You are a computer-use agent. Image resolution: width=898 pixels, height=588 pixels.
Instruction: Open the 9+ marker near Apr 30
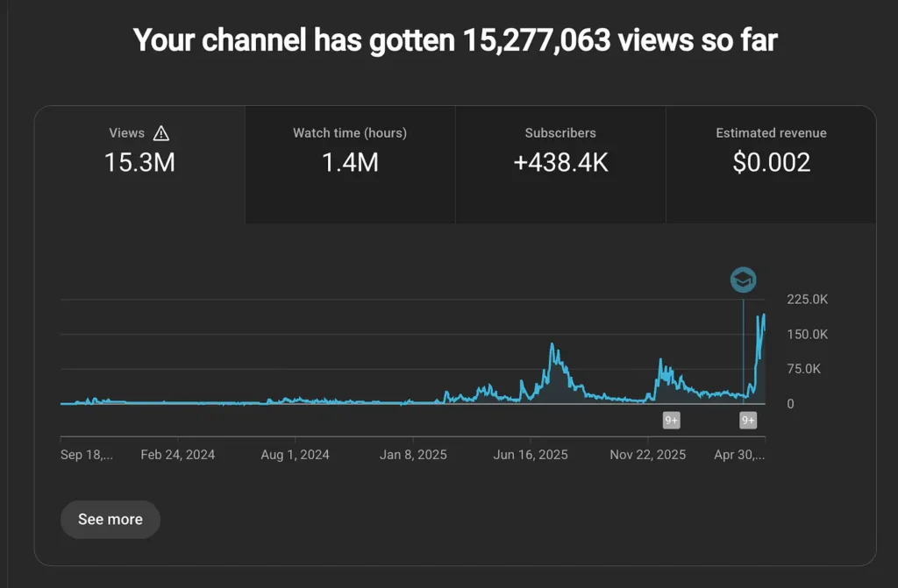point(748,421)
